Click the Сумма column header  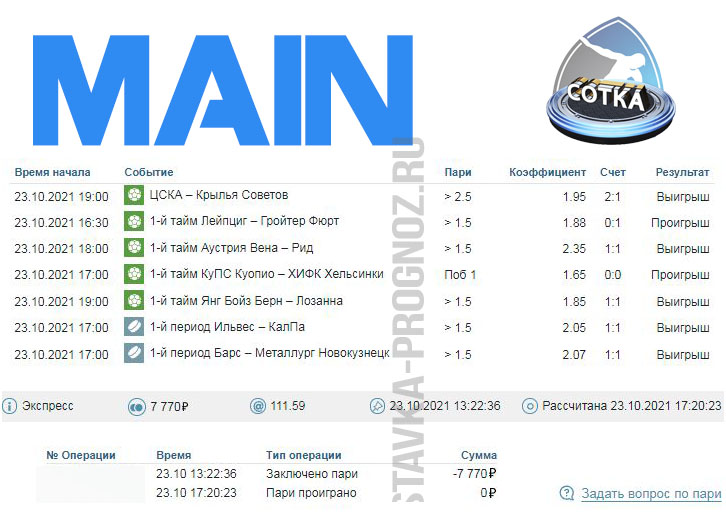click(479, 455)
